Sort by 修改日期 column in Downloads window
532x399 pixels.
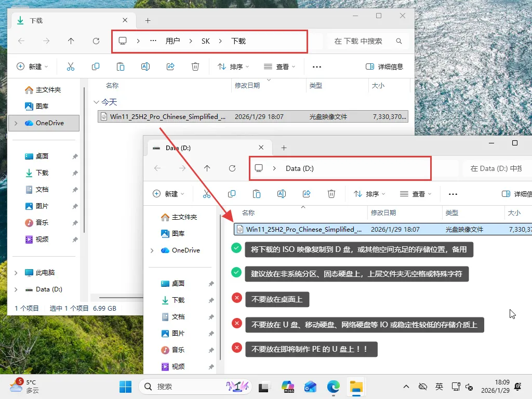[x=247, y=86]
